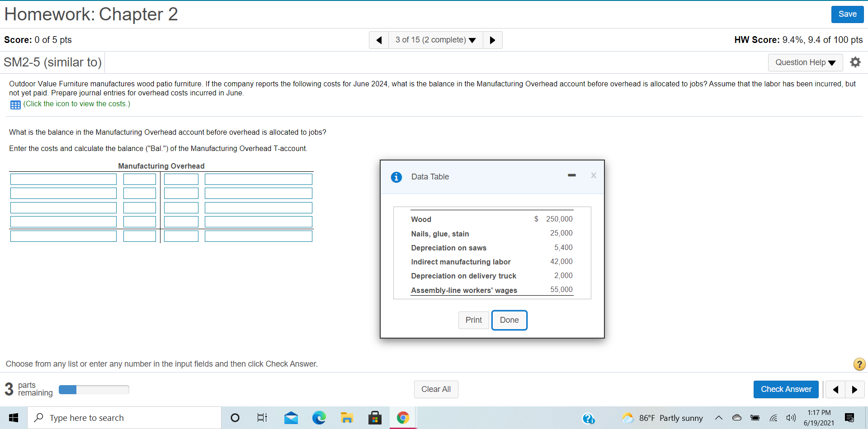This screenshot has height=429, width=868.
Task: Open Google Chrome on taskbar
Action: [403, 418]
